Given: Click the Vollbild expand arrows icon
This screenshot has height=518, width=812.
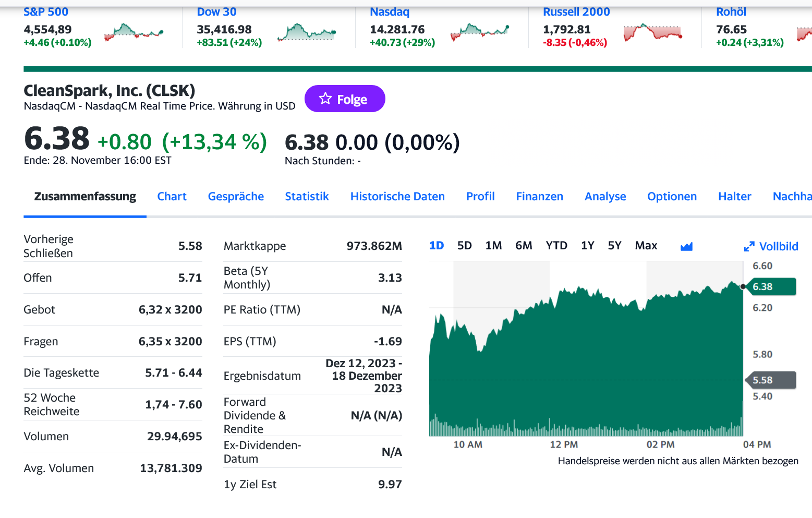Looking at the screenshot, I should tap(750, 246).
